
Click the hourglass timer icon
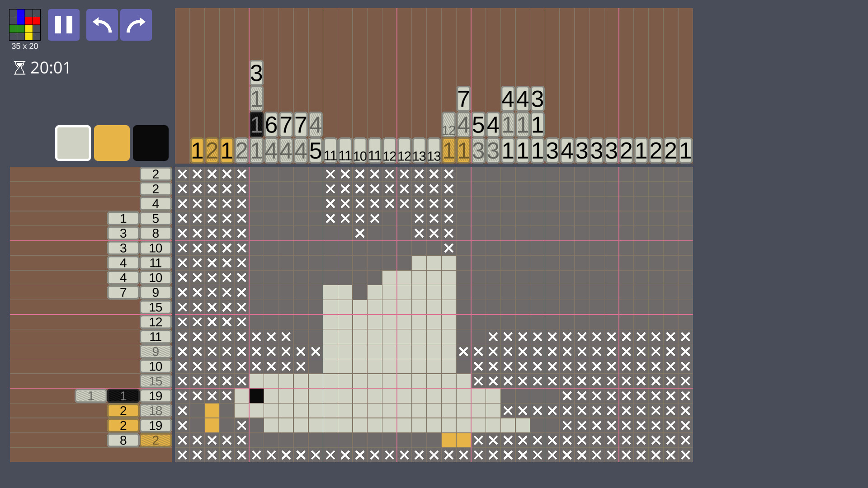click(19, 68)
